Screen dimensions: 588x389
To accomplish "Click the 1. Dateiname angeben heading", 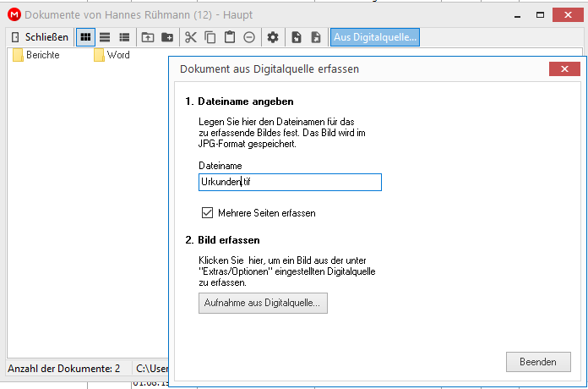I will pos(239,101).
